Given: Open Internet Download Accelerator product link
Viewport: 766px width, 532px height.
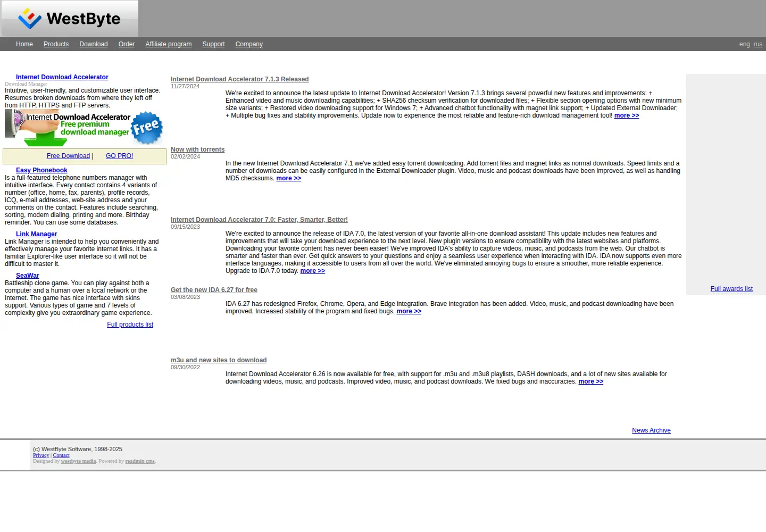Looking at the screenshot, I should [62, 77].
